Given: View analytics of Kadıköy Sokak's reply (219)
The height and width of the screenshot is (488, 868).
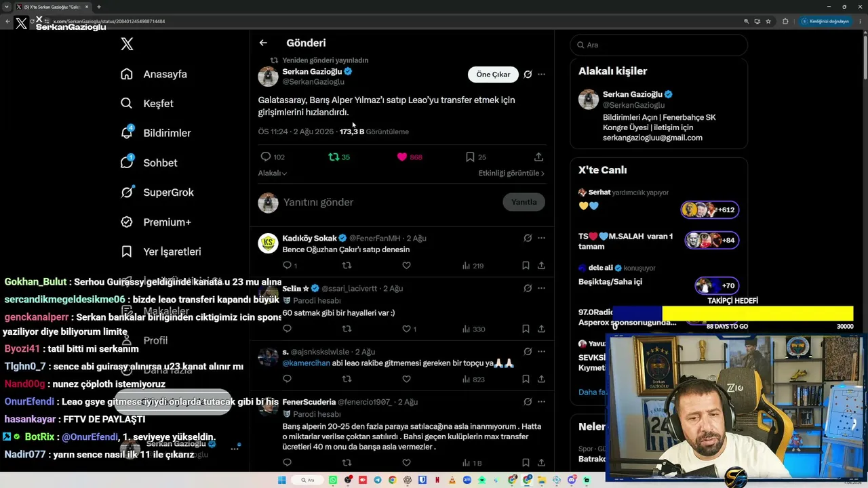Looking at the screenshot, I should click(473, 266).
